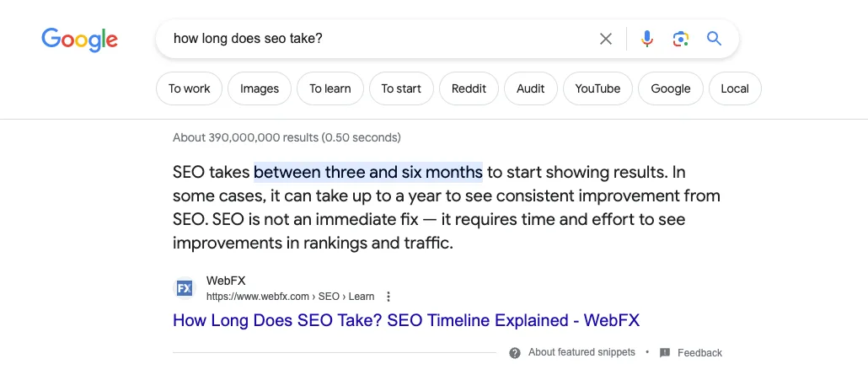This screenshot has width=868, height=380.
Task: Click the Feedback flag icon
Action: (665, 353)
